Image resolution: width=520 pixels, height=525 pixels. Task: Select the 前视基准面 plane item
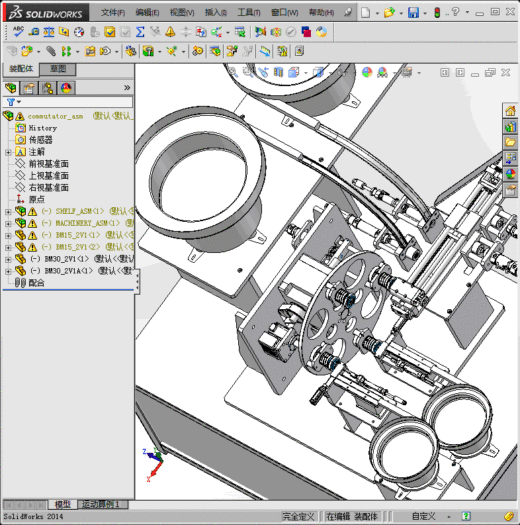(49, 164)
